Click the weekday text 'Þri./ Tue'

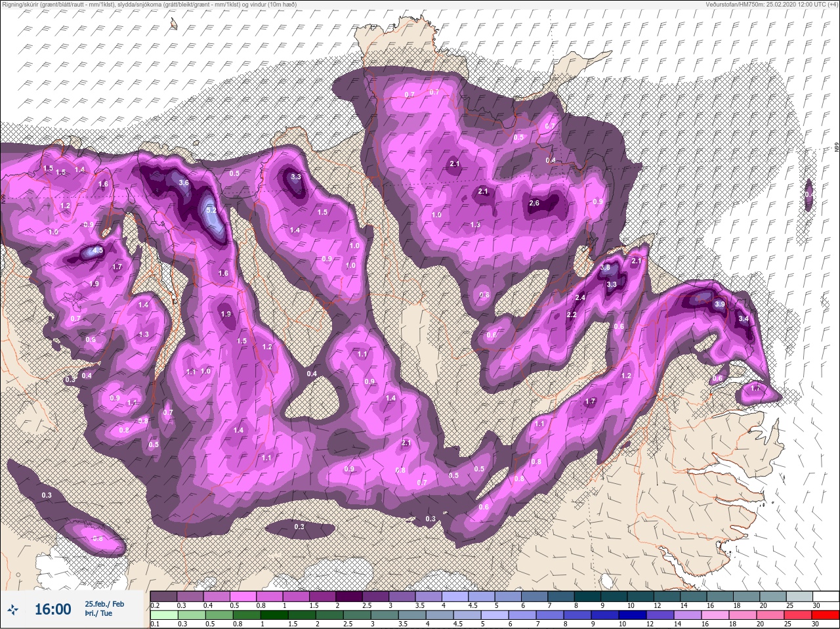pos(98,614)
